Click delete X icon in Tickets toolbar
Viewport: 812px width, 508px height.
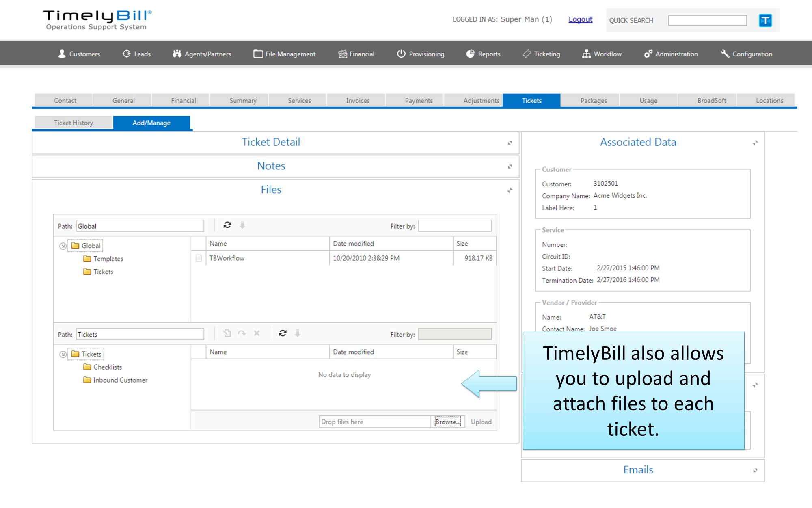coord(257,333)
